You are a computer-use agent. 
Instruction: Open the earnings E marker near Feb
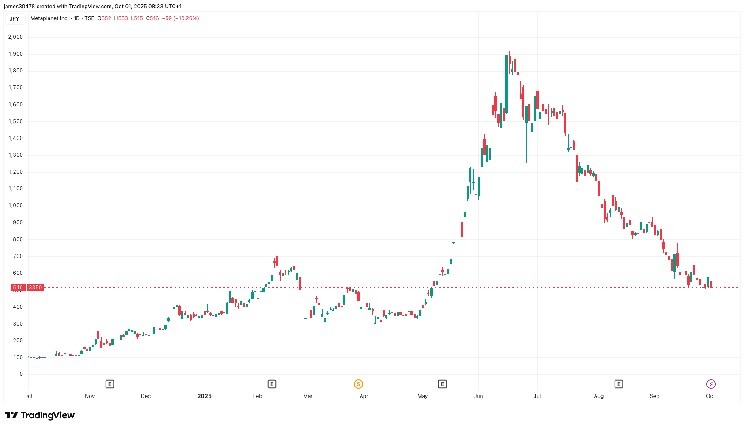coord(272,382)
